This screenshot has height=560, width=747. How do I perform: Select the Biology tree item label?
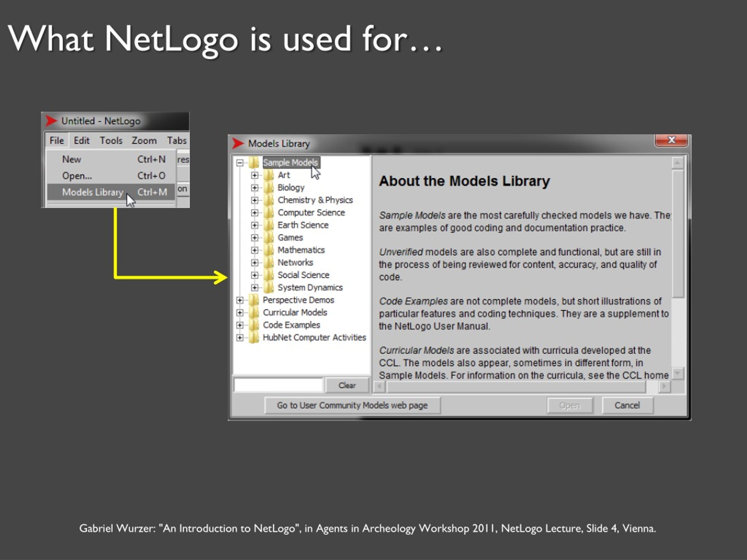pyautogui.click(x=291, y=187)
